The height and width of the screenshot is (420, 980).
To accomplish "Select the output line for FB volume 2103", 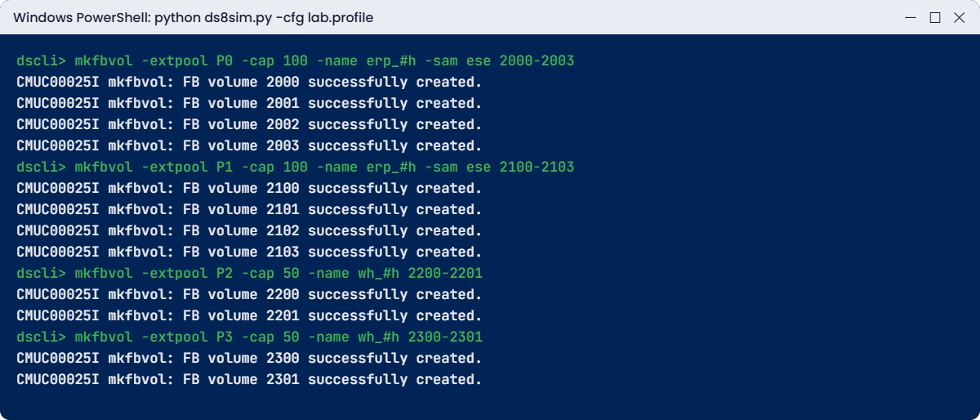I will (249, 252).
